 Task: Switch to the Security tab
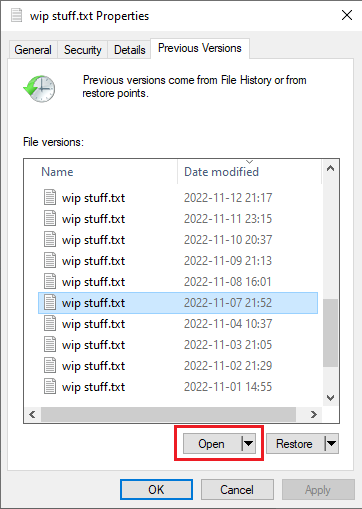click(x=83, y=50)
